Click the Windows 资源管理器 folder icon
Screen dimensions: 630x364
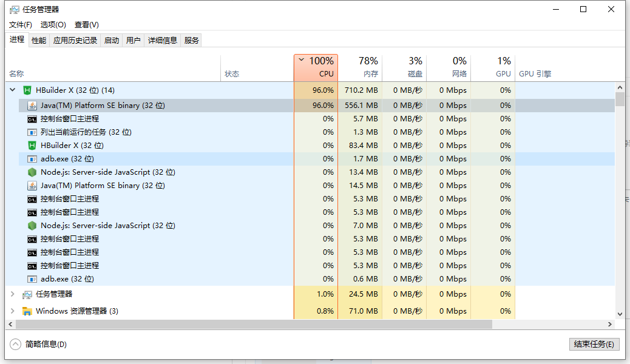click(27, 311)
